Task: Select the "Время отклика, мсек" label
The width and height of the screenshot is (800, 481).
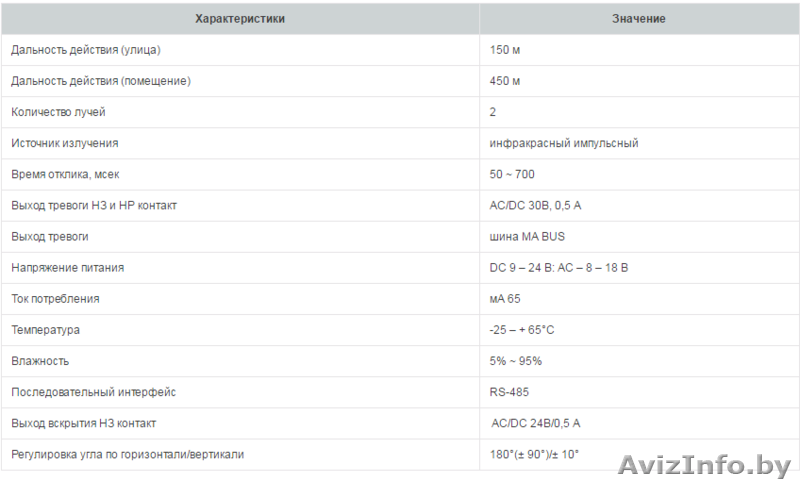Action: tap(65, 174)
